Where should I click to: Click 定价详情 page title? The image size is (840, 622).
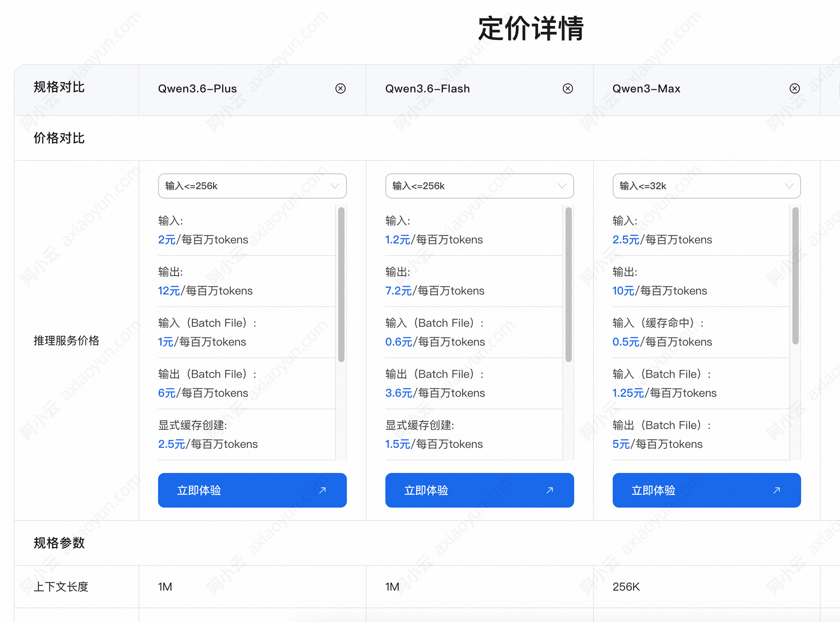tap(531, 28)
